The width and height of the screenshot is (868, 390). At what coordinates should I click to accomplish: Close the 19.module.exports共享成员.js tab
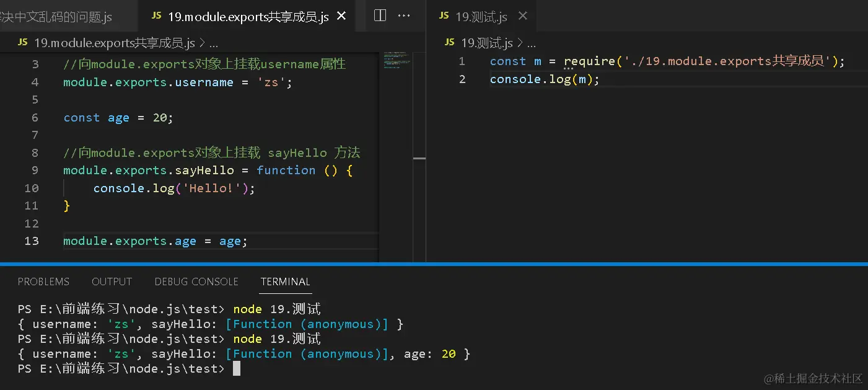341,17
